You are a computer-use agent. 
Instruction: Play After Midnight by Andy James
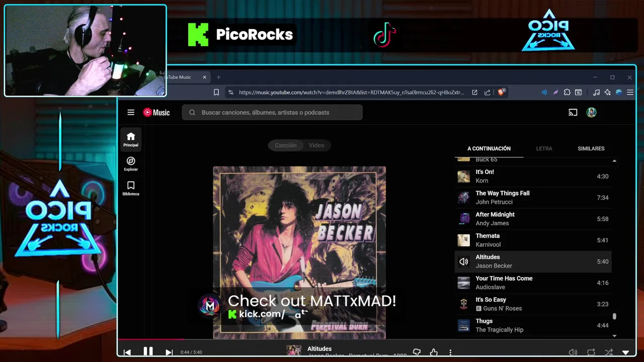click(533, 219)
